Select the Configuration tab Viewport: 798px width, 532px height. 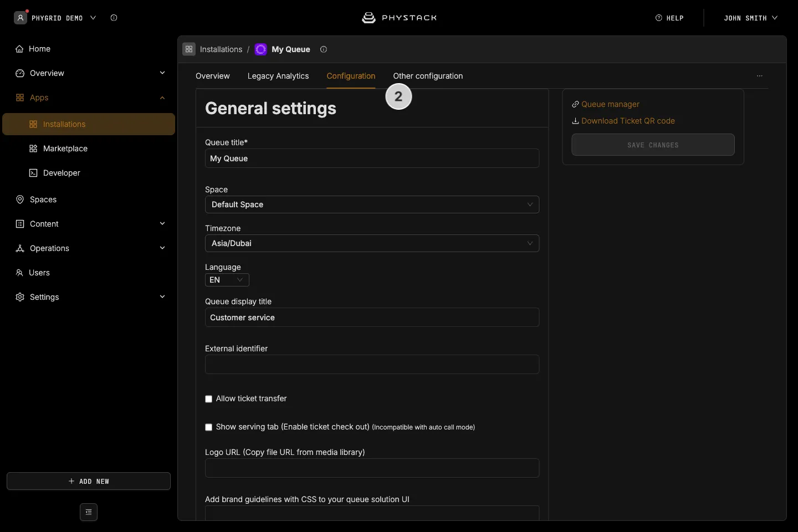click(x=351, y=76)
